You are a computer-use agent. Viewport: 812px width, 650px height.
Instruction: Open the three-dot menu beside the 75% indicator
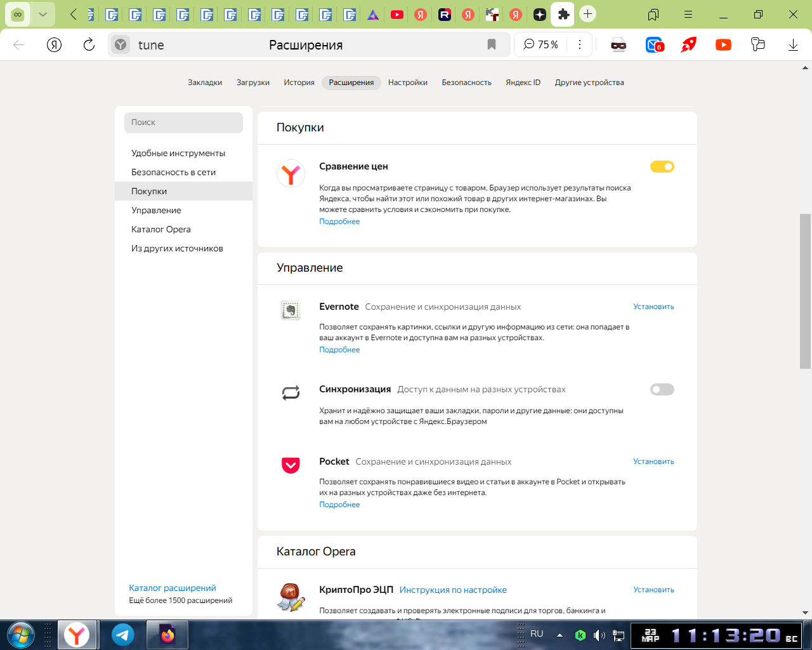pos(579,44)
